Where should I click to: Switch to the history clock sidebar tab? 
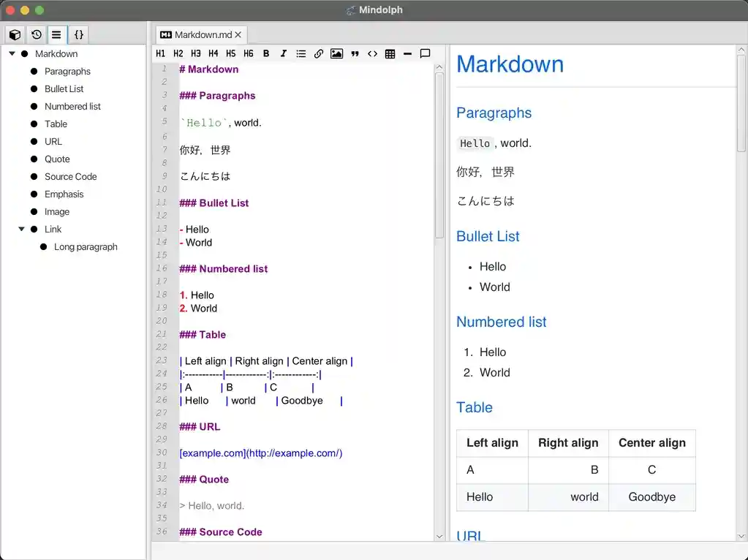(36, 34)
